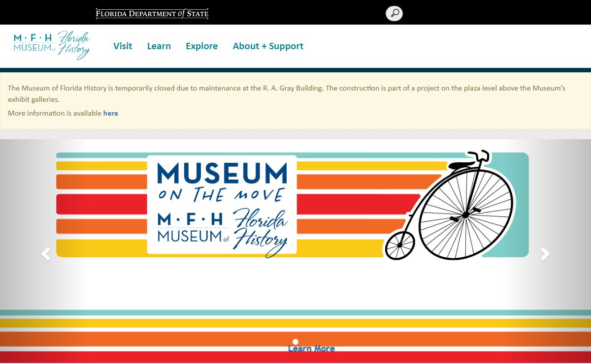The height and width of the screenshot is (364, 591).
Task: Advance to next carousel slide arrow
Action: [x=545, y=254]
